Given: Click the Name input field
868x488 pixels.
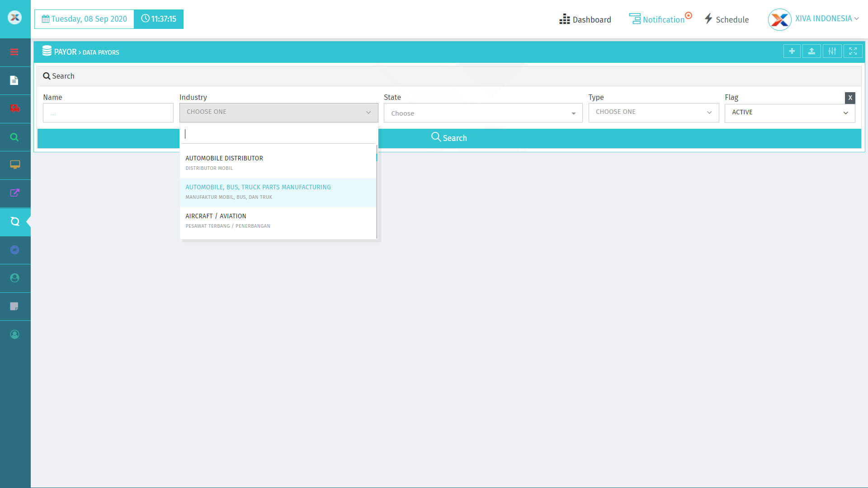Looking at the screenshot, I should tap(108, 113).
